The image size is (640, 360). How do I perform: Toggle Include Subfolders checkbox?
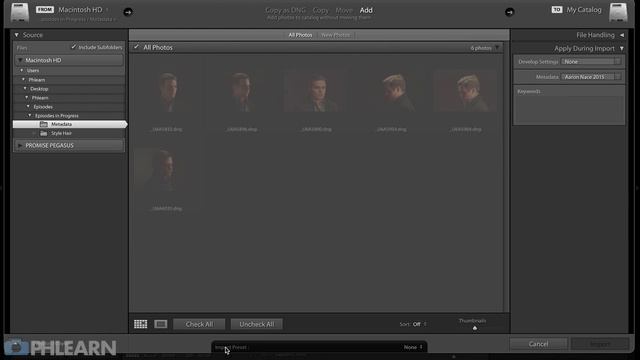pos(73,47)
